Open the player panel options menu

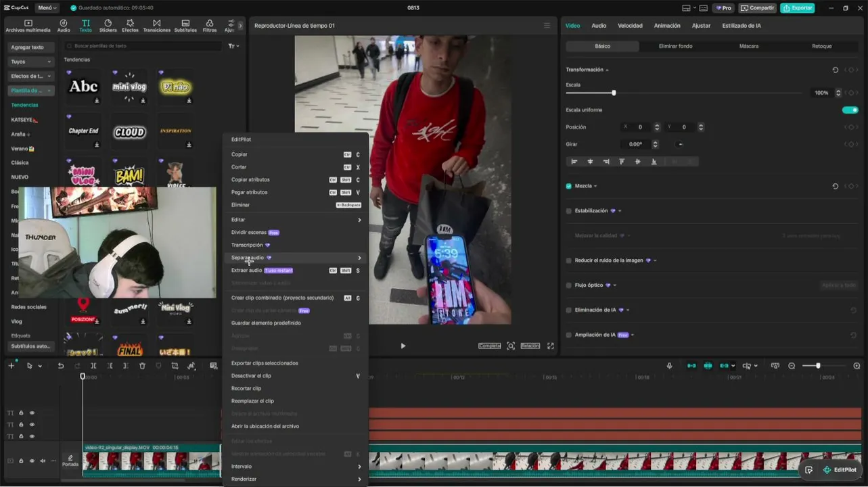pyautogui.click(x=547, y=26)
